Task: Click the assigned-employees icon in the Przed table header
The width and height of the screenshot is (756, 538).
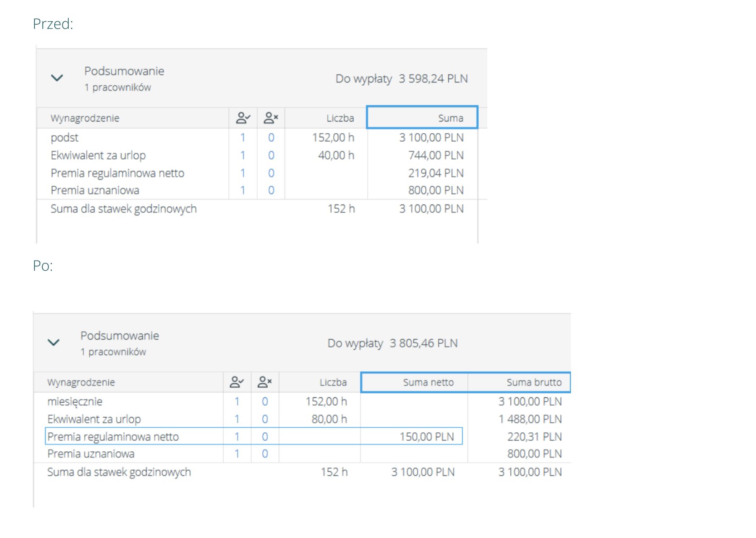Action: pos(243,118)
